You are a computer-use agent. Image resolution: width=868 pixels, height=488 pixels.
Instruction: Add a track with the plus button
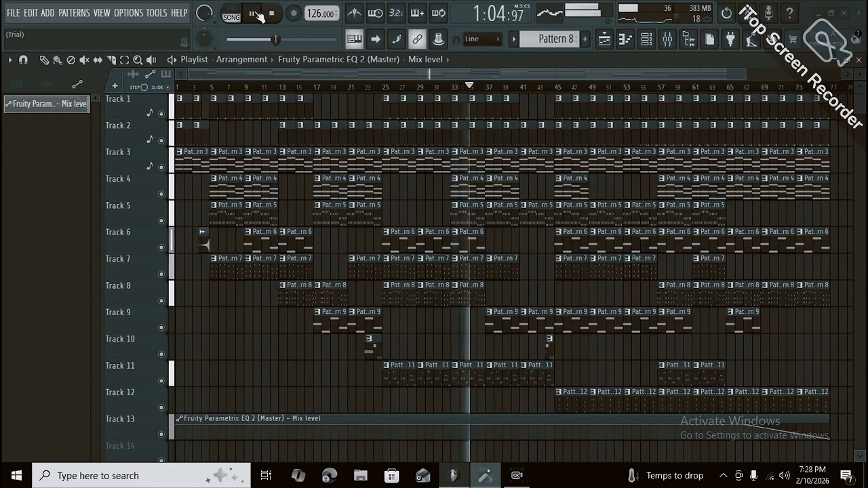coord(115,86)
